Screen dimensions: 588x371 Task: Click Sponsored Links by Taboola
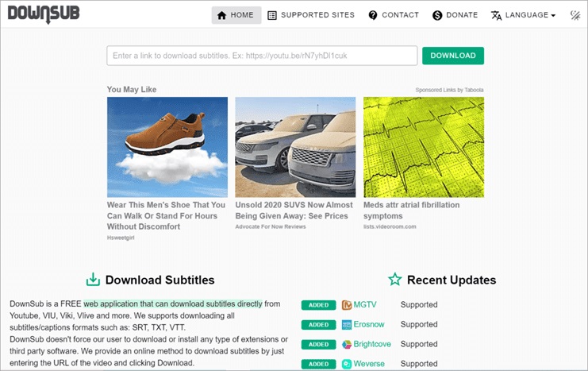(x=449, y=90)
